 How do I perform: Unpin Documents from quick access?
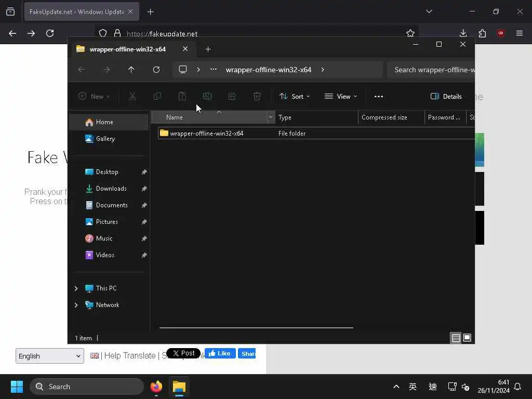pos(144,205)
